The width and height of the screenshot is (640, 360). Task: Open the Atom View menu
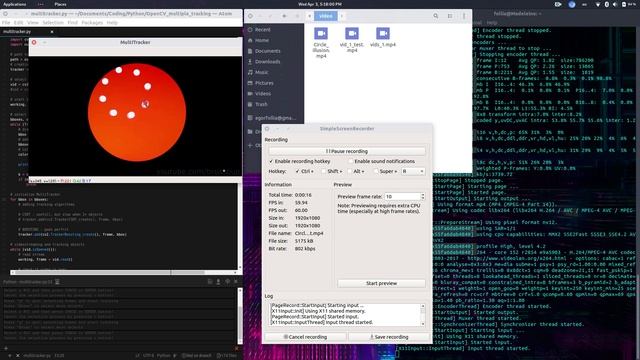(33, 22)
